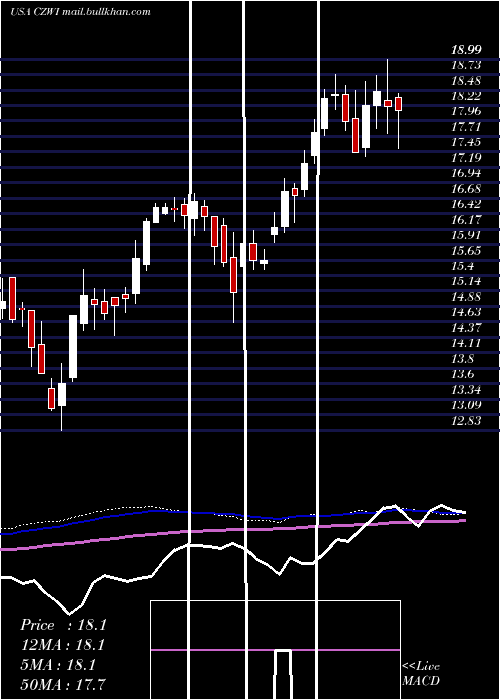Image resolution: width=500 pixels, height=700 pixels.
Task: Pick the 14.63 price level label
Action: (x=466, y=312)
